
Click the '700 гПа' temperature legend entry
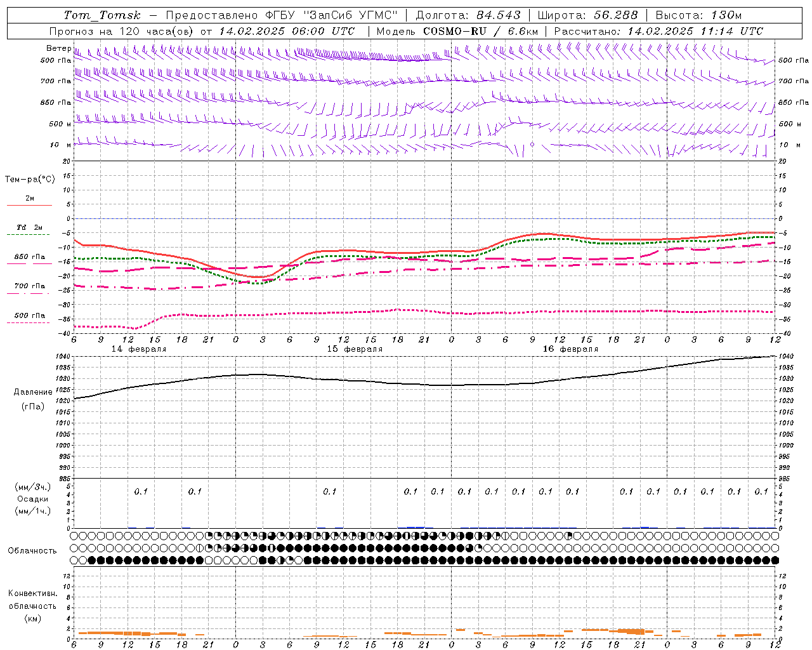[30, 286]
